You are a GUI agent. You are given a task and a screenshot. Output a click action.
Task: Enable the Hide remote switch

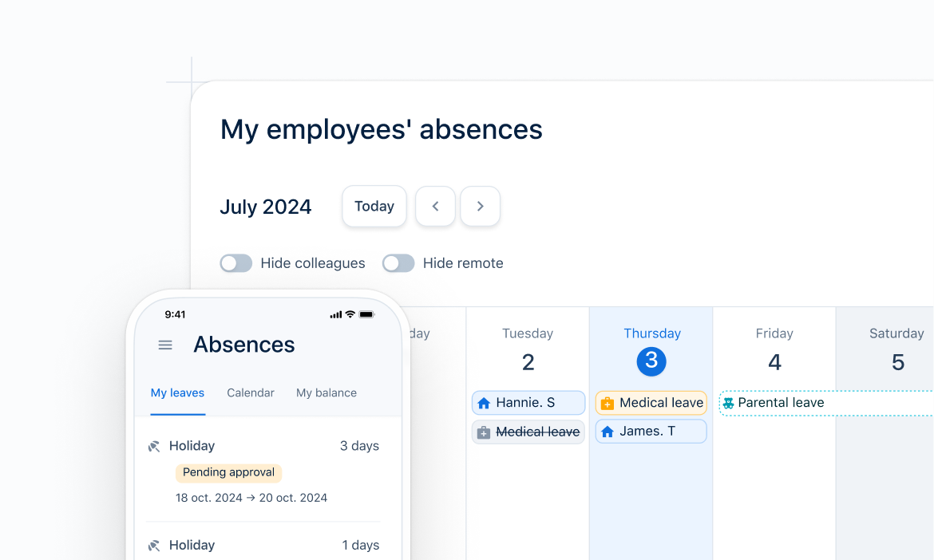click(398, 263)
